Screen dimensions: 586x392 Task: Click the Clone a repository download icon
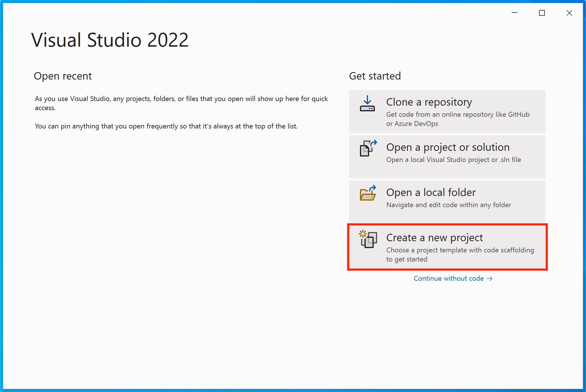click(x=367, y=104)
